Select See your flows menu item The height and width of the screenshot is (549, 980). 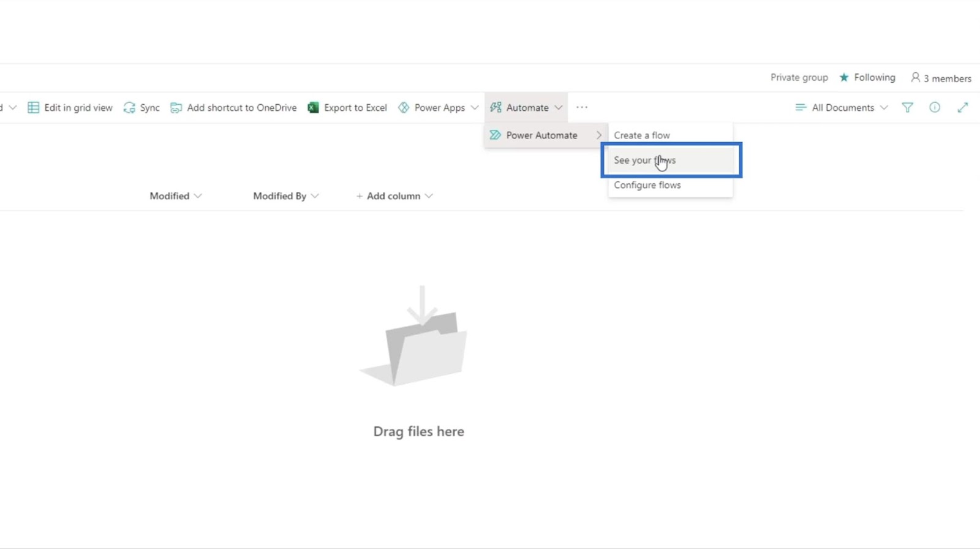pyautogui.click(x=670, y=160)
